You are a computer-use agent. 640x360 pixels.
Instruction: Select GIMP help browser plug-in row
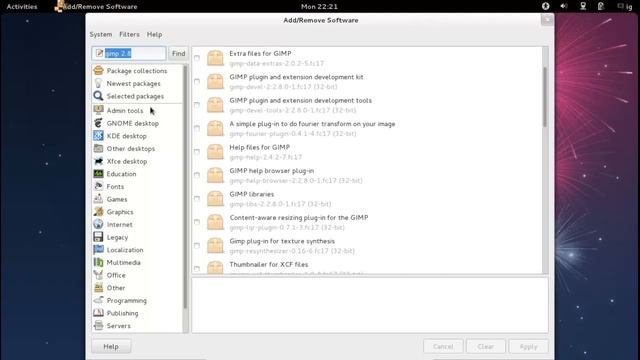coord(367,175)
